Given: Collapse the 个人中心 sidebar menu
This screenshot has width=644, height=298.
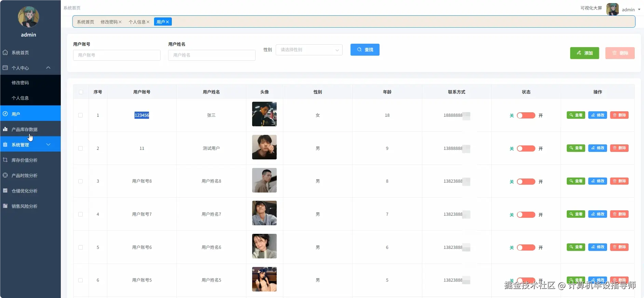Looking at the screenshot, I should pyautogui.click(x=48, y=68).
